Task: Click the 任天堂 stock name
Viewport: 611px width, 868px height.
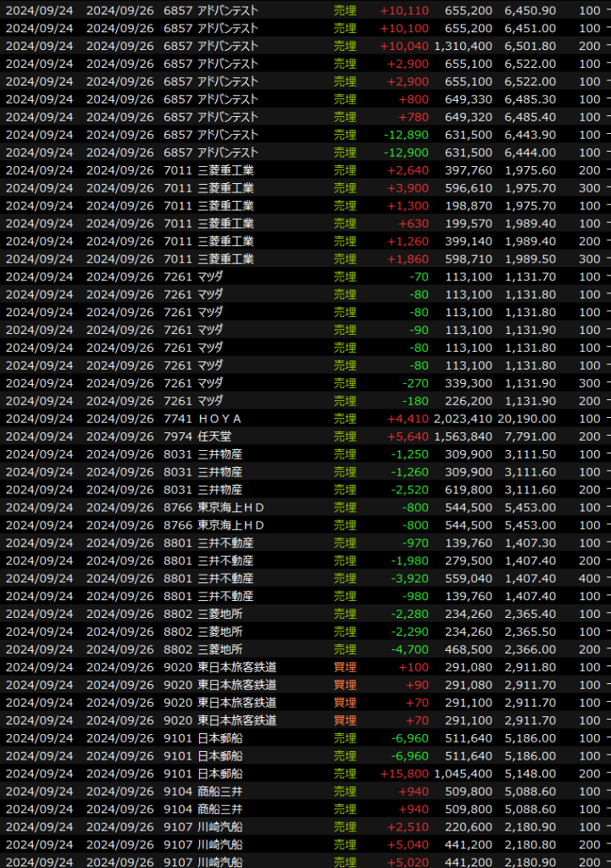Action: click(x=215, y=437)
